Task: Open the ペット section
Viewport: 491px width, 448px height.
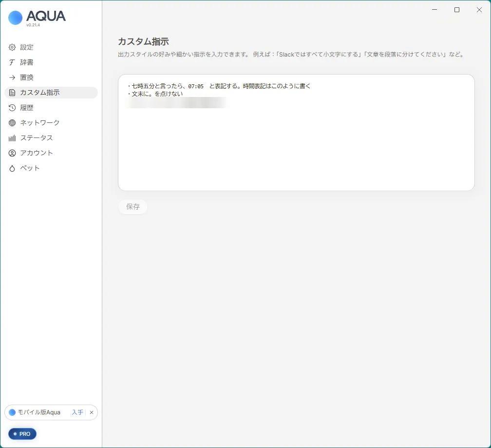Action: 51,168
